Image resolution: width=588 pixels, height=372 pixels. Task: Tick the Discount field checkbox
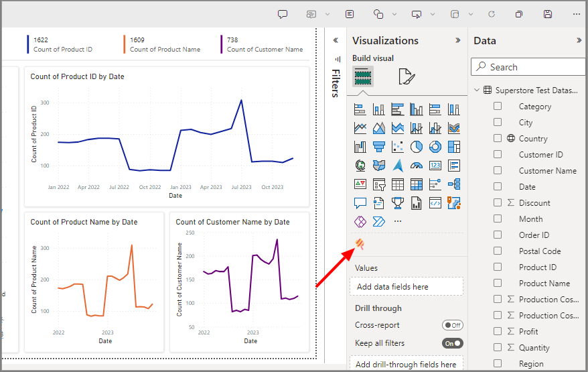coord(498,202)
